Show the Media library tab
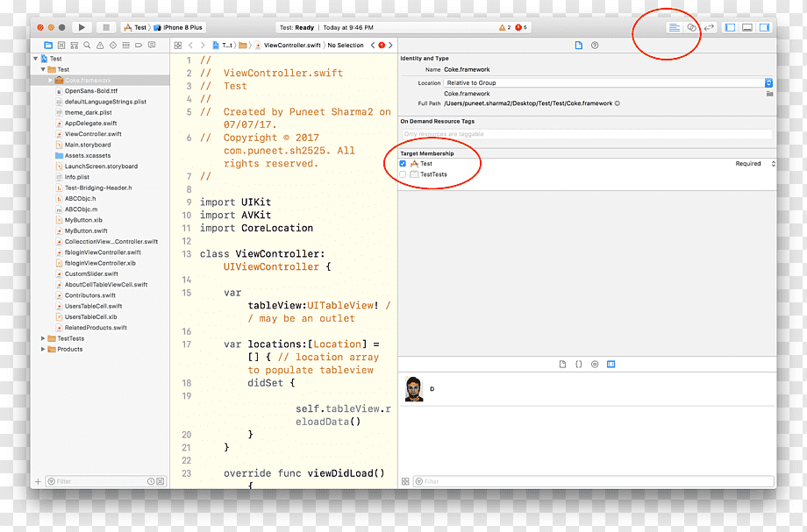Screen dimensions: 807x532 [611, 364]
